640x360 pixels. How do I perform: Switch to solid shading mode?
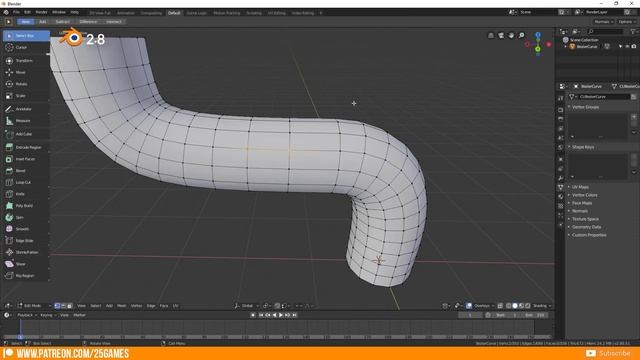(515, 306)
